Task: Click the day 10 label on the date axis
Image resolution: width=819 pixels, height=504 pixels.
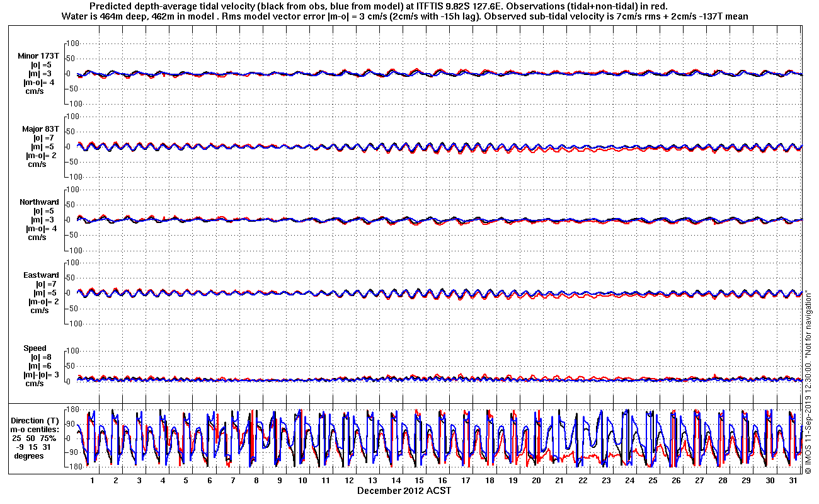Action: pyautogui.click(x=302, y=480)
